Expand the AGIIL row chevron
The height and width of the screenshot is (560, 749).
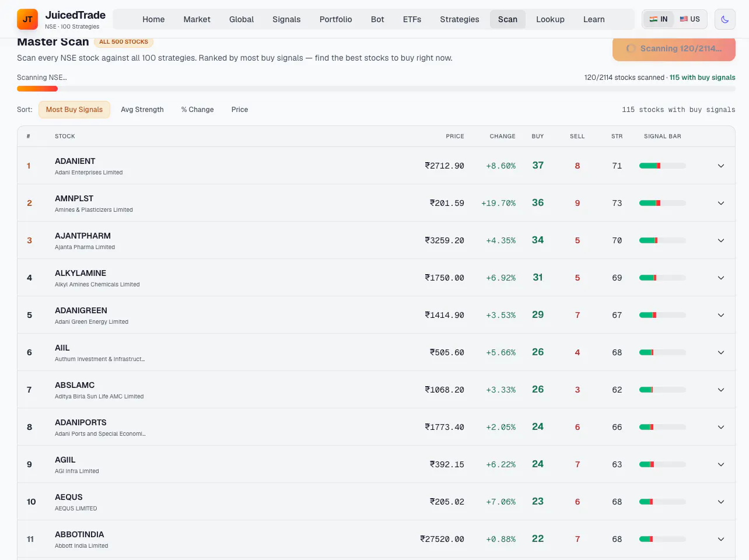tap(721, 464)
